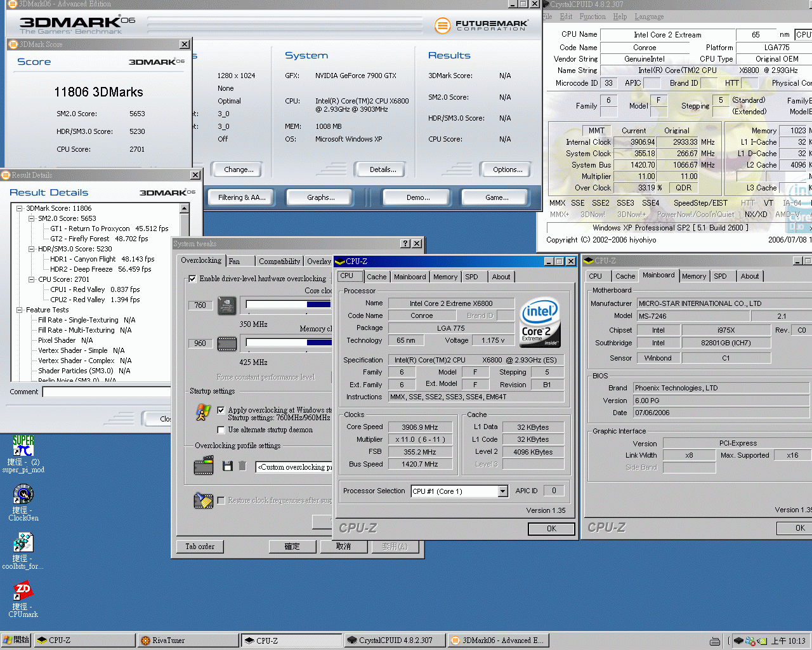Click the Options... button under Results
The width and height of the screenshot is (812, 650).
tap(507, 169)
